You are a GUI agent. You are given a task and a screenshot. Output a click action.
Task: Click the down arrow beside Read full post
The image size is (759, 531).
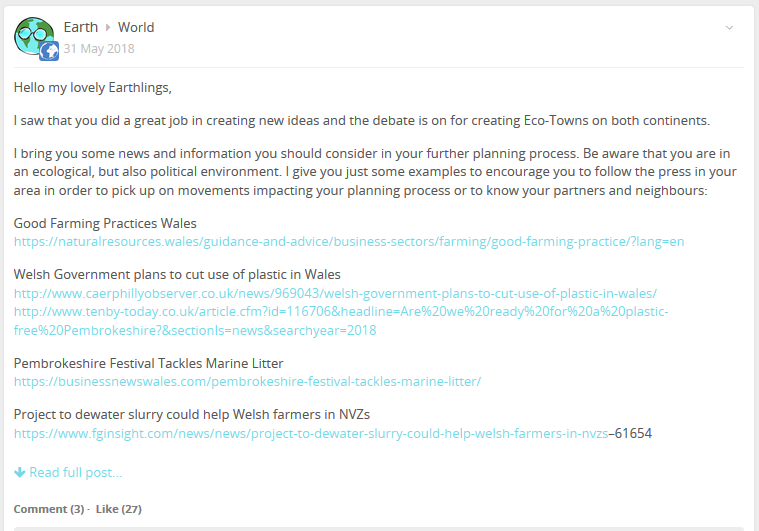20,472
